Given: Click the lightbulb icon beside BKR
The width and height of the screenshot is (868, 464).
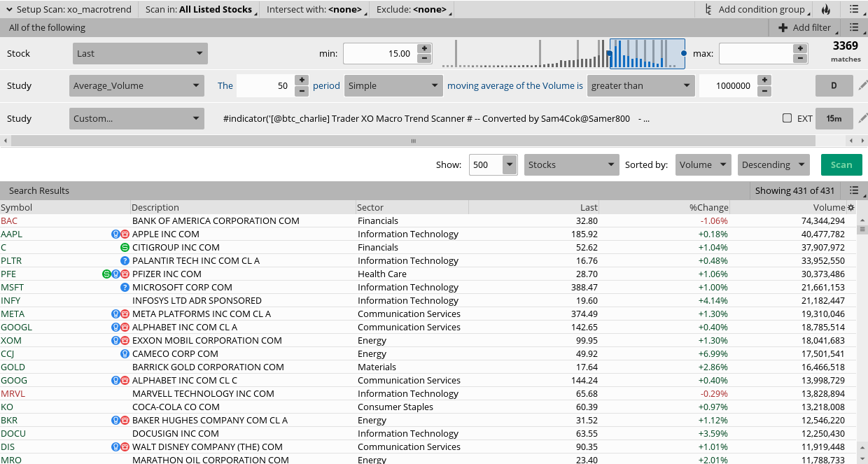Looking at the screenshot, I should (115, 421).
